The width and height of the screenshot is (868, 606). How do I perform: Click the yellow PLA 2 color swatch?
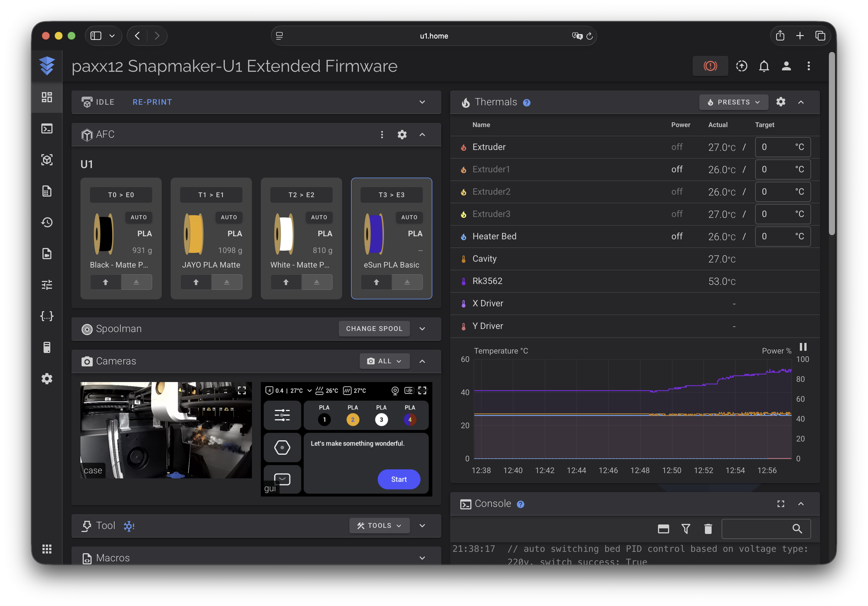353,420
